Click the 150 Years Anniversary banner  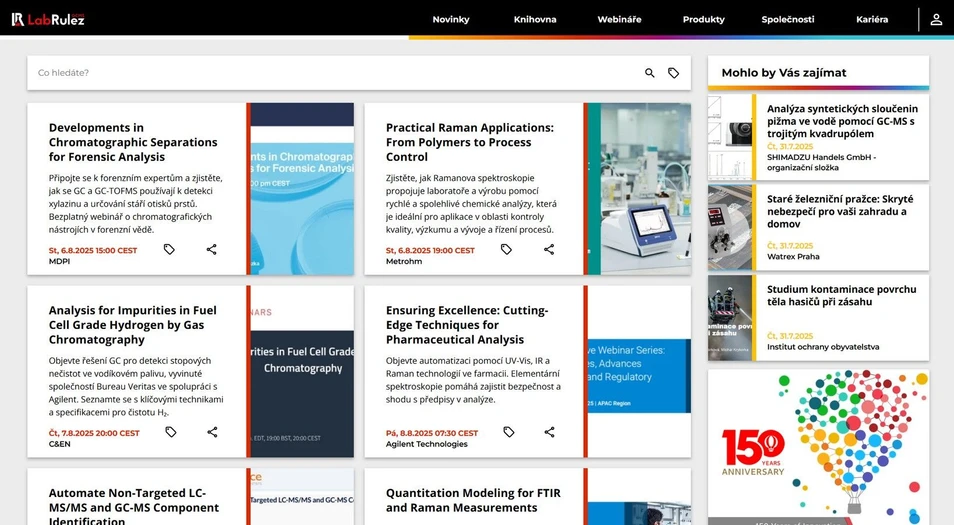[818, 446]
